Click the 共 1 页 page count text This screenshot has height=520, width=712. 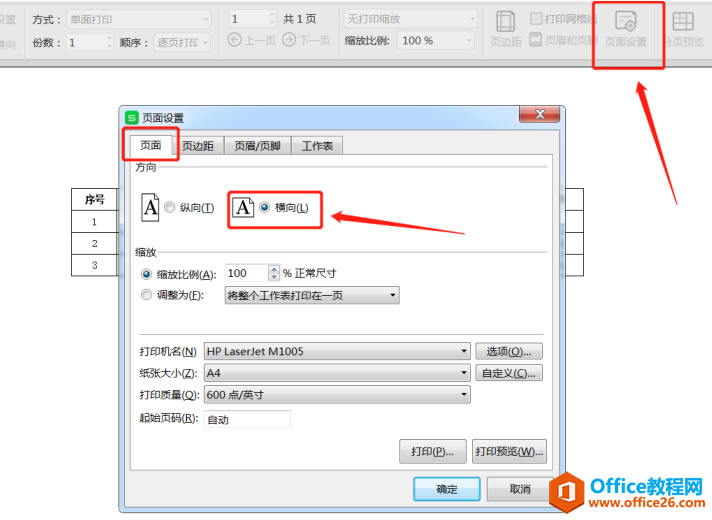click(299, 19)
